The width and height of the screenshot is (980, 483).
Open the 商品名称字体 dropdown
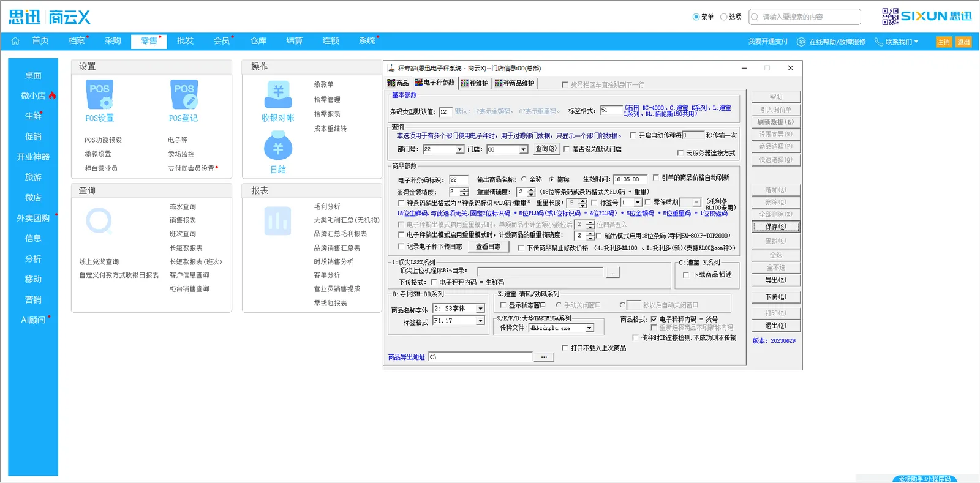[x=480, y=309]
